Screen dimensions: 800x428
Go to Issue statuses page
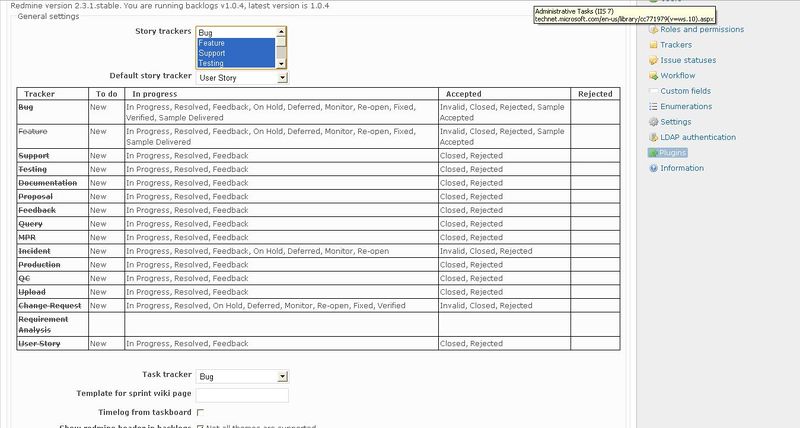click(x=688, y=60)
